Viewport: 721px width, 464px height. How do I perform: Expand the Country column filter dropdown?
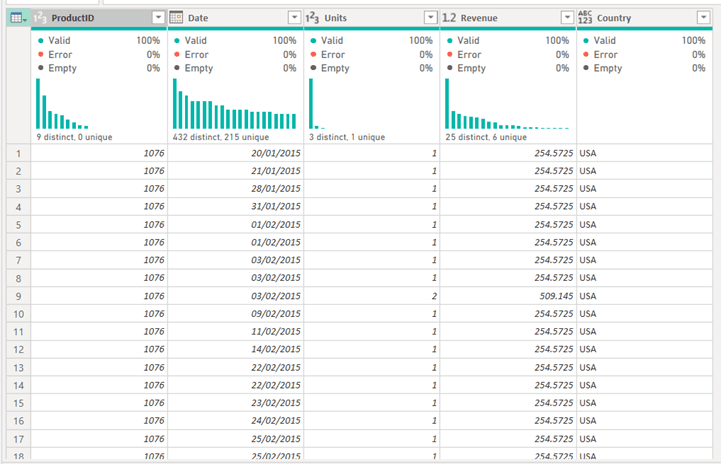click(703, 18)
